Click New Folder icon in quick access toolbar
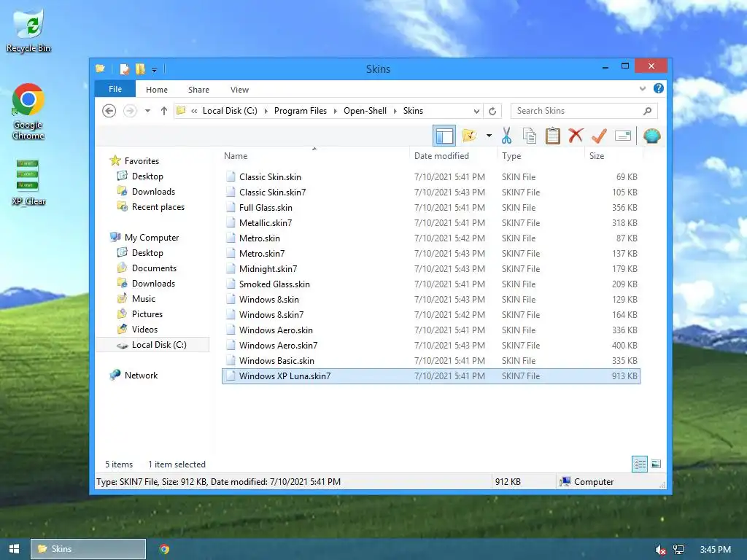Screen dimensions: 747x560 pos(140,69)
